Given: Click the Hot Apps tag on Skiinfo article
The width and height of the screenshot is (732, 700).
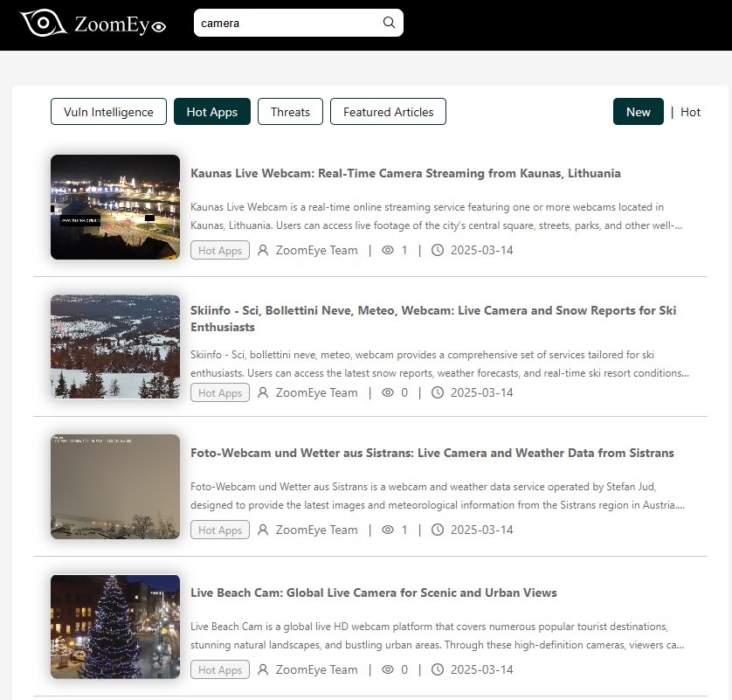Looking at the screenshot, I should (220, 392).
